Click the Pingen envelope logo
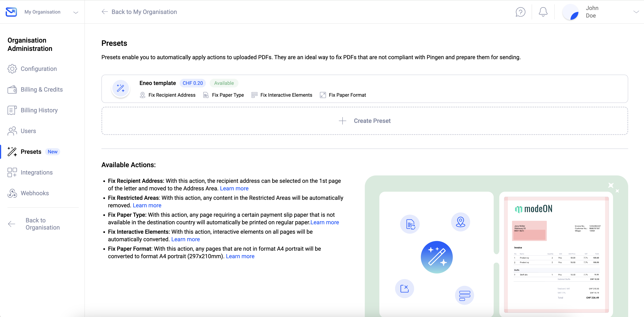This screenshot has height=317, width=644. coord(11,12)
